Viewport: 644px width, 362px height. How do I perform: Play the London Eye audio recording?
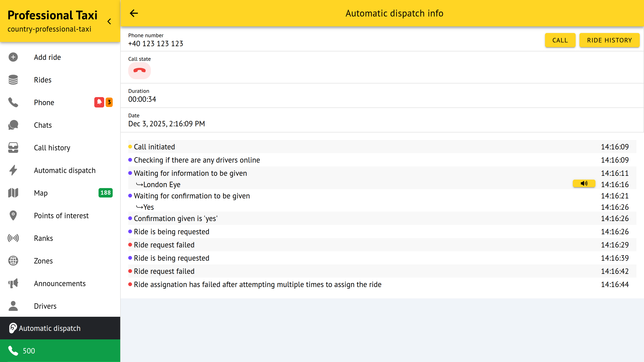click(x=584, y=184)
